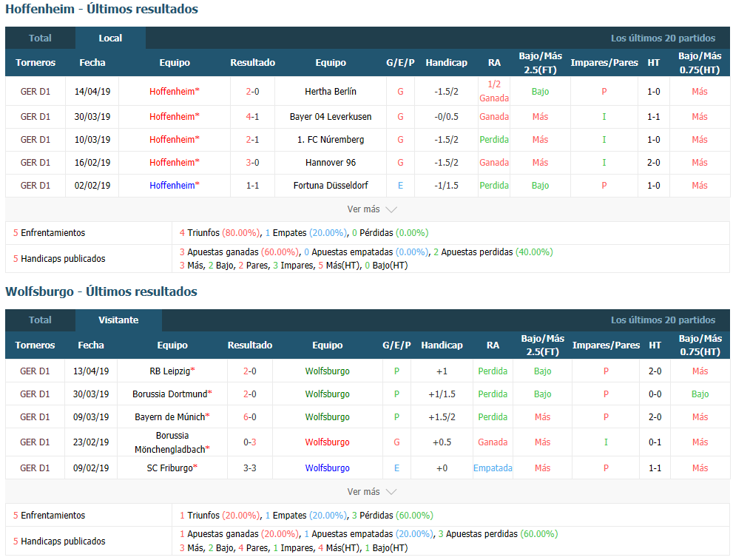Click the 09/03/19 date cell

point(91,417)
